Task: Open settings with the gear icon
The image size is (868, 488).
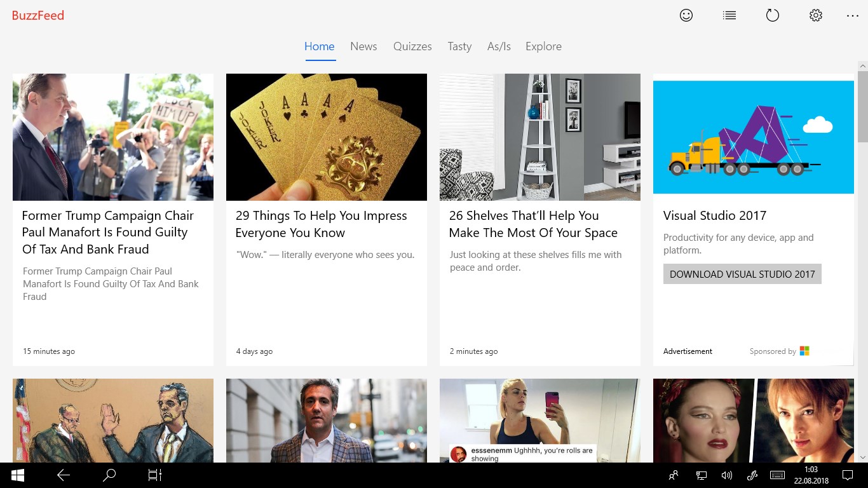Action: click(x=816, y=15)
